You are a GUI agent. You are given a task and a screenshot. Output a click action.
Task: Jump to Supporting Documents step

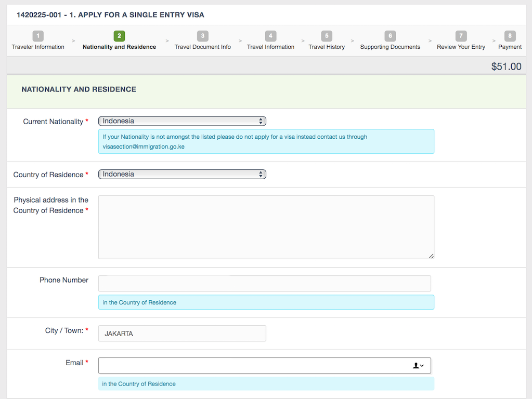(x=390, y=47)
